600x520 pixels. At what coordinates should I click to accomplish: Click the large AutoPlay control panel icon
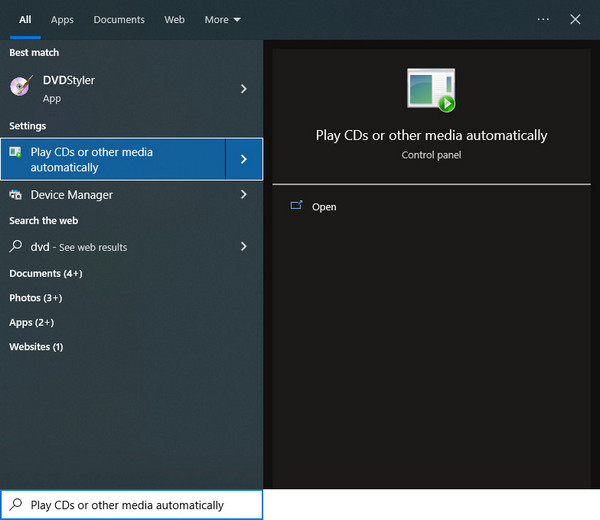431,90
